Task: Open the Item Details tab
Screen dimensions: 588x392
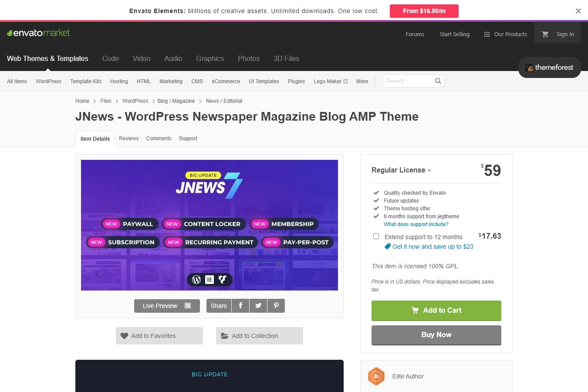Action: point(95,139)
